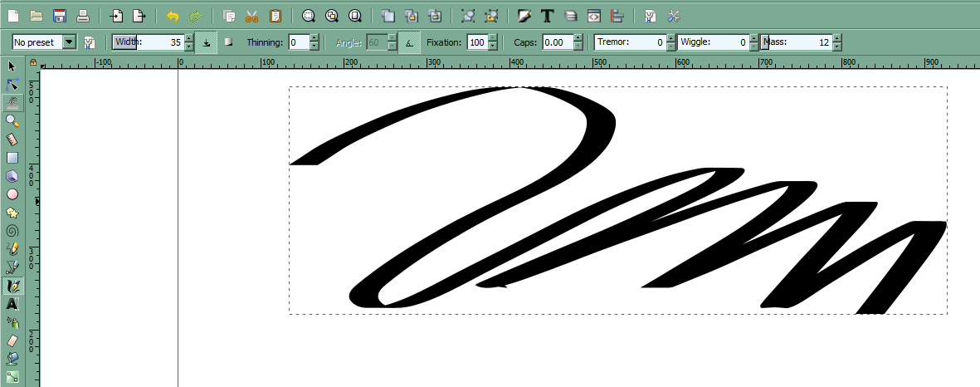Open the Text and Font dialog
Viewport: 980px width, 387px height.
pyautogui.click(x=547, y=16)
